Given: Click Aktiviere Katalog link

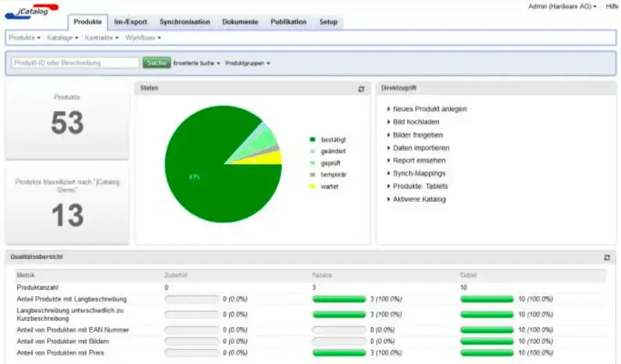Looking at the screenshot, I should coord(420,199).
